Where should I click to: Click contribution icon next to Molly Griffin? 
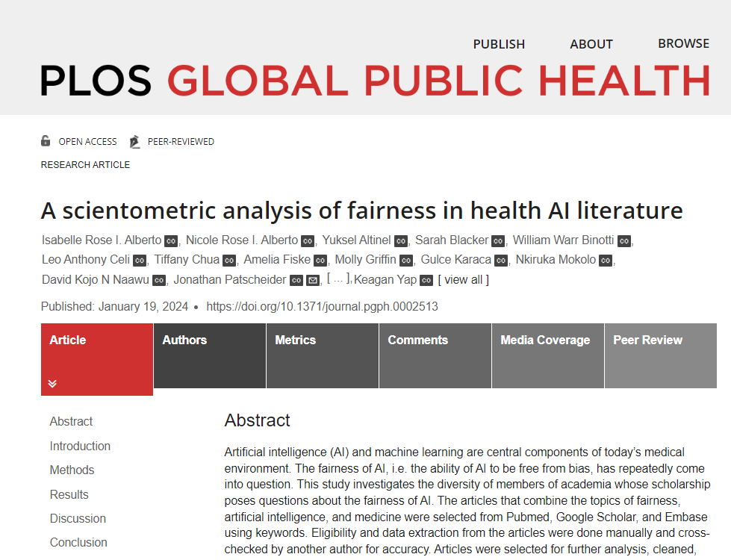(x=406, y=261)
